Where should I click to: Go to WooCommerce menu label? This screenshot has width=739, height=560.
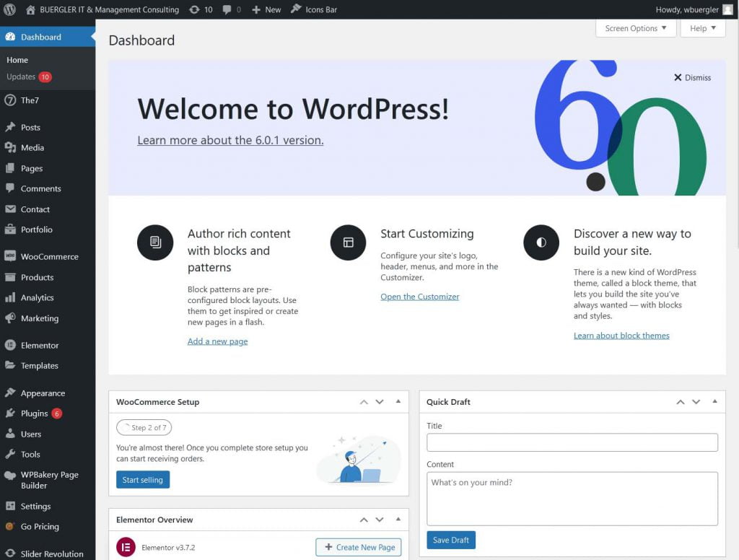pos(50,256)
